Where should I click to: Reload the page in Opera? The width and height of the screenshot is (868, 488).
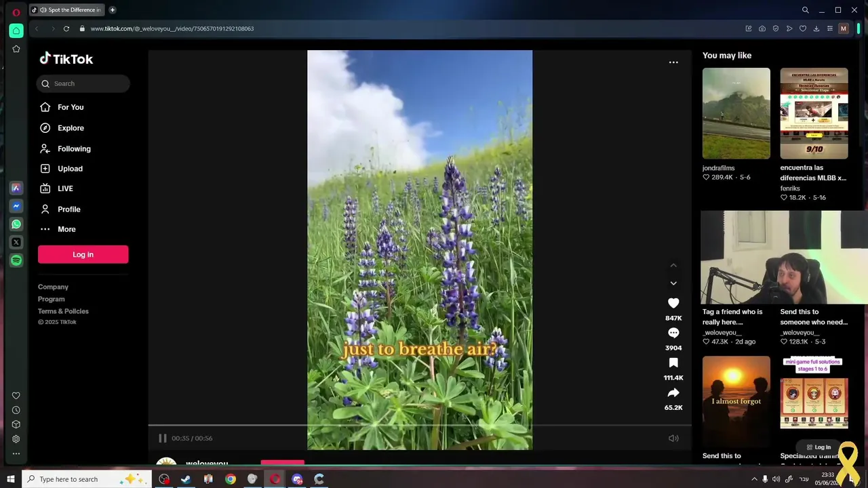pyautogui.click(x=66, y=28)
